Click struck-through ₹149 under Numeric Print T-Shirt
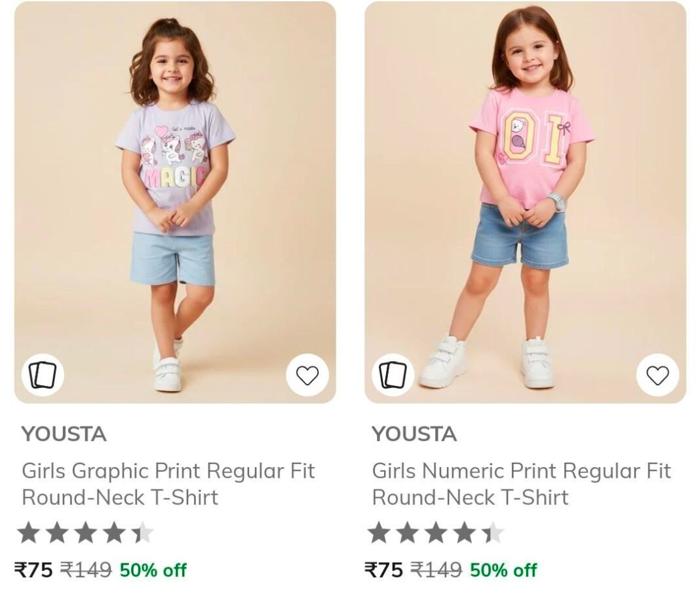Image resolution: width=700 pixels, height=591 pixels. click(436, 570)
